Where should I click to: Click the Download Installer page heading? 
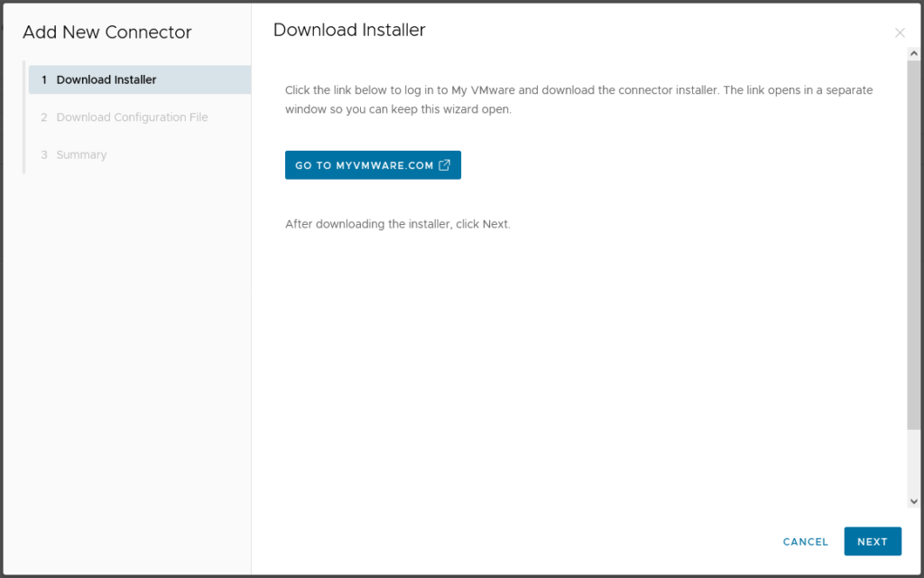pos(349,30)
